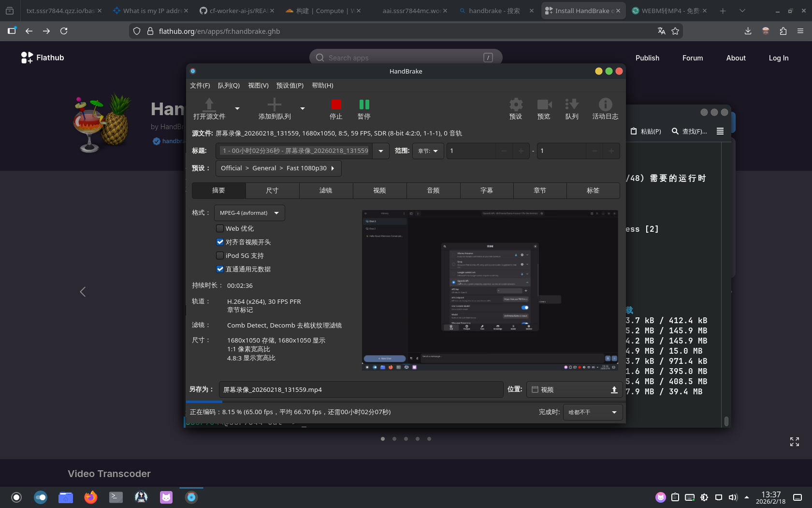The width and height of the screenshot is (812, 508).
Task: Open the format MPEG-4 (avformat) dropdown
Action: point(249,213)
